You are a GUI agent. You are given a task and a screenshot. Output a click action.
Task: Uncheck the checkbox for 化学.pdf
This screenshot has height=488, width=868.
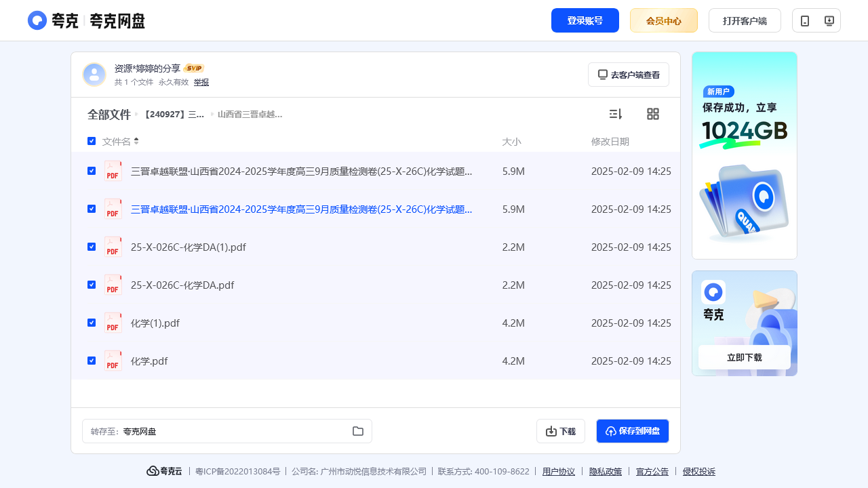(x=92, y=361)
